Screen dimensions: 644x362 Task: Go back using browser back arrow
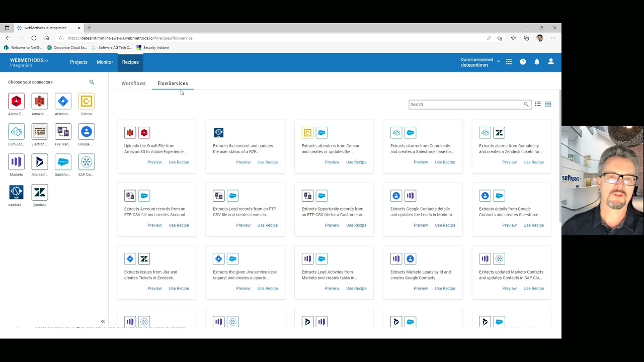pyautogui.click(x=8, y=38)
